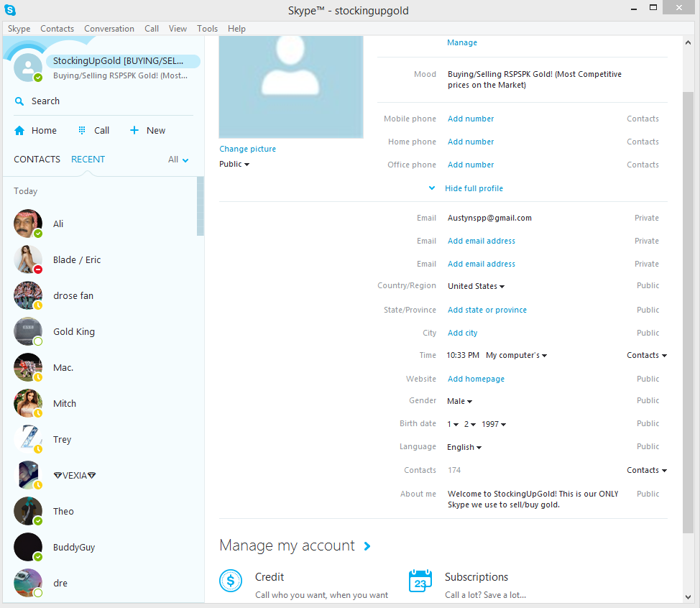Open the All contacts filter dropdown

pos(178,160)
